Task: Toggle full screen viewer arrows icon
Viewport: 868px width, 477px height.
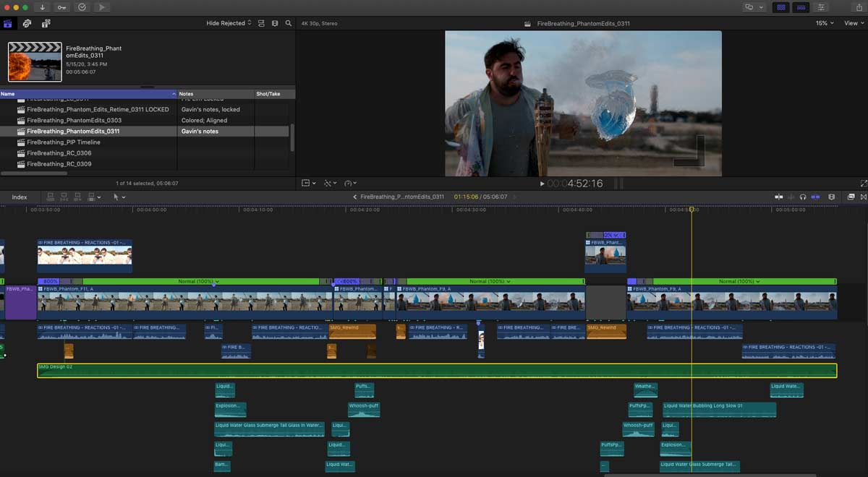Action: (x=864, y=184)
